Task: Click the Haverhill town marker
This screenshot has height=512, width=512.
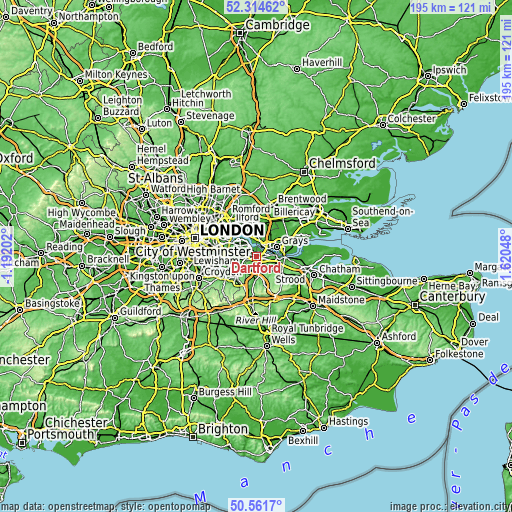Action: click(297, 69)
